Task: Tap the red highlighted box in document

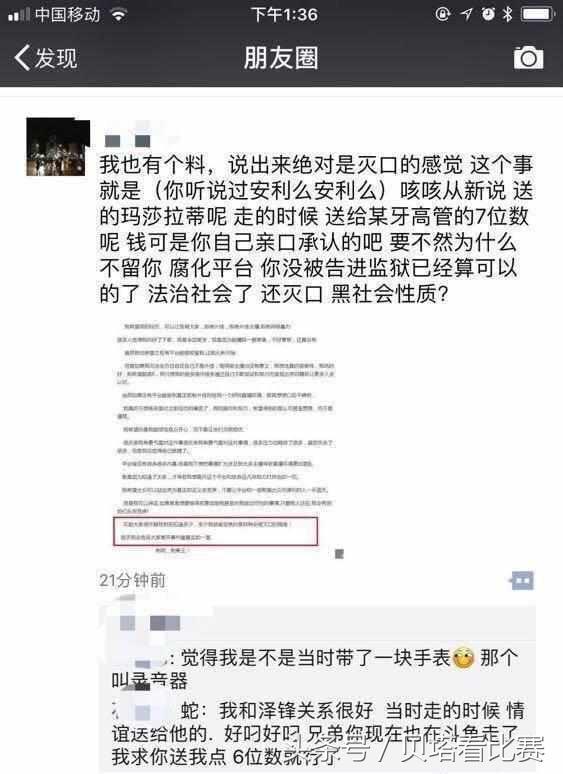Action: pyautogui.click(x=215, y=531)
